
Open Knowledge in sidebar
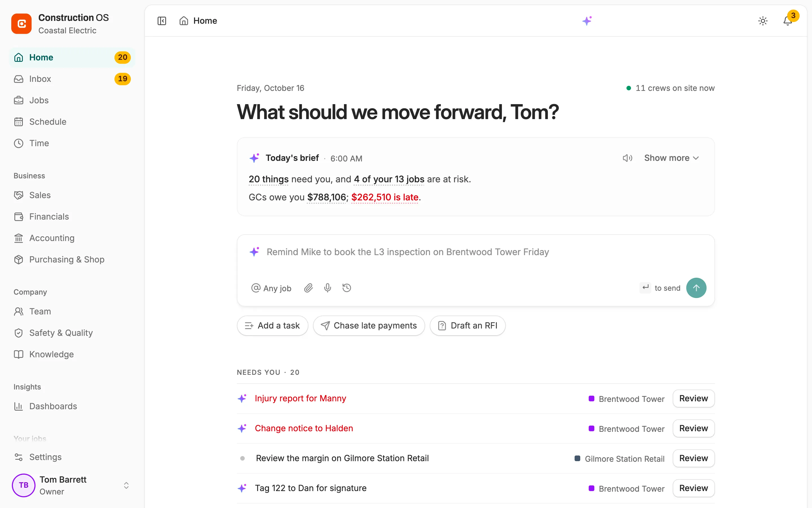pos(72,354)
